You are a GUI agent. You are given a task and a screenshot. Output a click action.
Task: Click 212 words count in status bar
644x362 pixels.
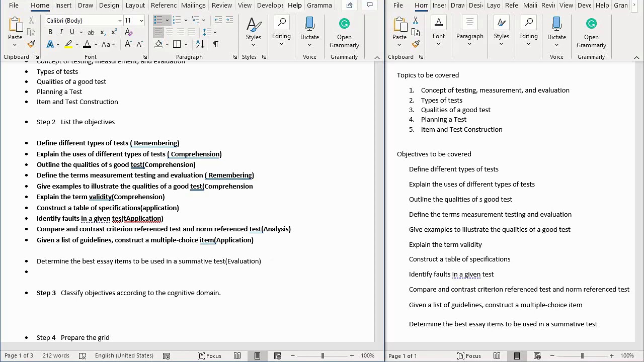(x=56, y=356)
